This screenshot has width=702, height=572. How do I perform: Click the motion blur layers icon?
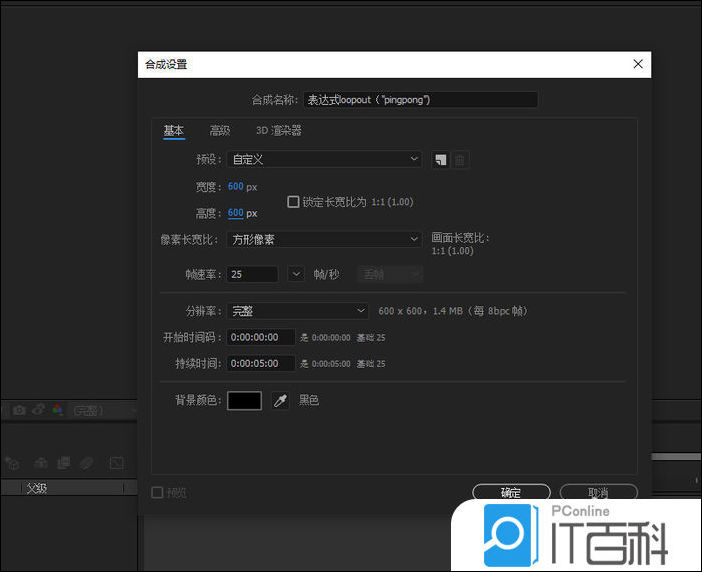pyautogui.click(x=87, y=463)
